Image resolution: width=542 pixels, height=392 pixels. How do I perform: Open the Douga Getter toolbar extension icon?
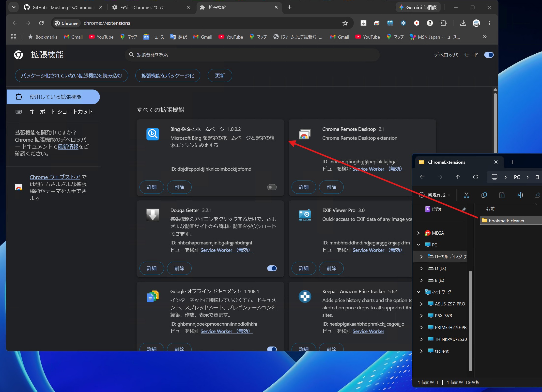point(363,23)
